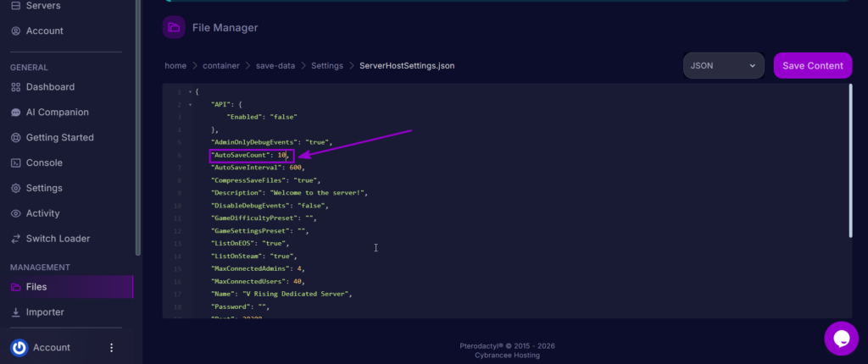Open the Settings menu item
868x364 pixels.
click(x=44, y=188)
